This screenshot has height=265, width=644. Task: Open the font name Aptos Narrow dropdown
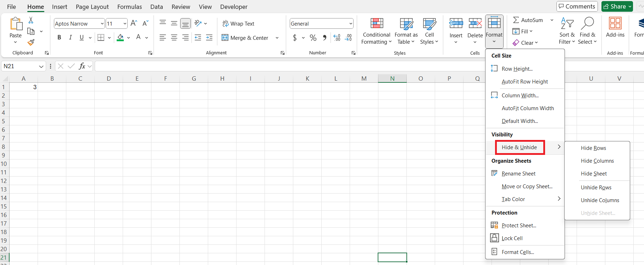(x=102, y=23)
